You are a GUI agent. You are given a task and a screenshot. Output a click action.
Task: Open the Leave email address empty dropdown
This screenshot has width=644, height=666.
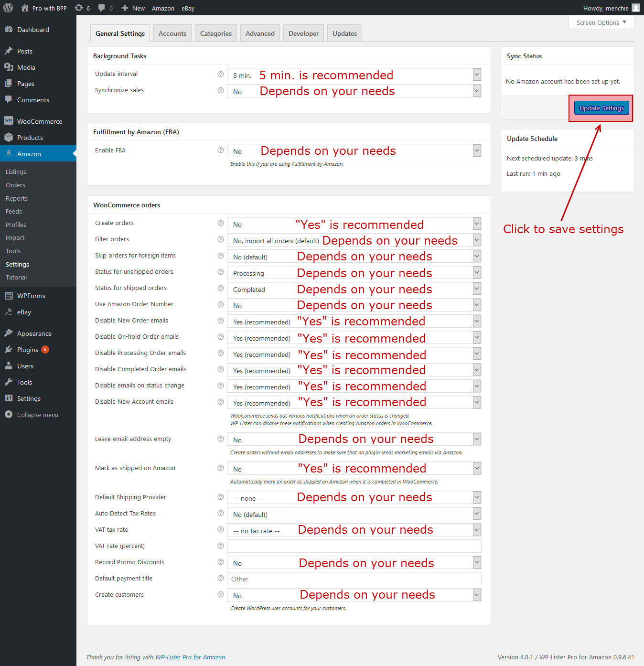(354, 439)
